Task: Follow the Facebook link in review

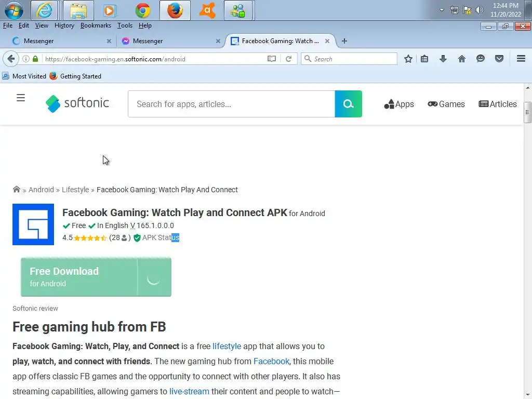Action: coord(271,361)
